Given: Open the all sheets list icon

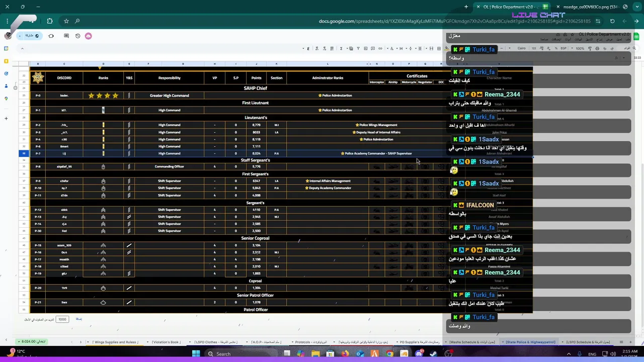Looking at the screenshot, I should coord(622,342).
